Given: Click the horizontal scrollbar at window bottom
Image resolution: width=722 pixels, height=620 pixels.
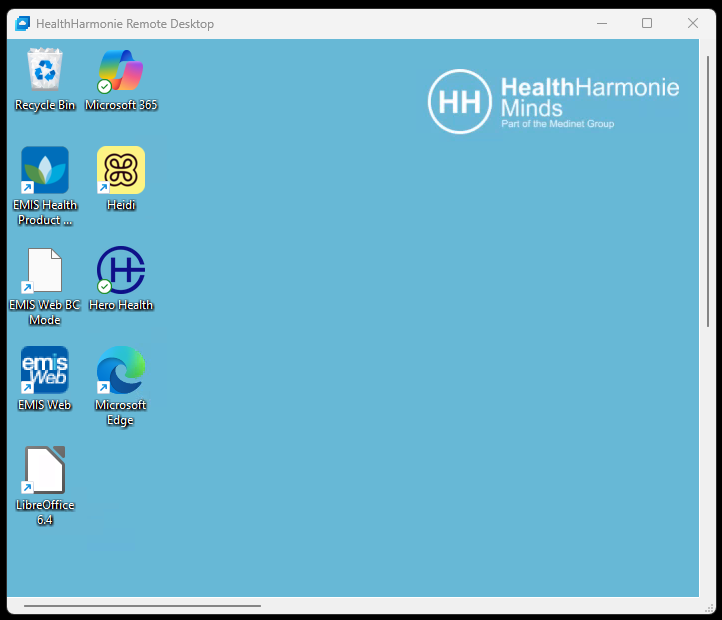Looking at the screenshot, I should tap(142, 606).
